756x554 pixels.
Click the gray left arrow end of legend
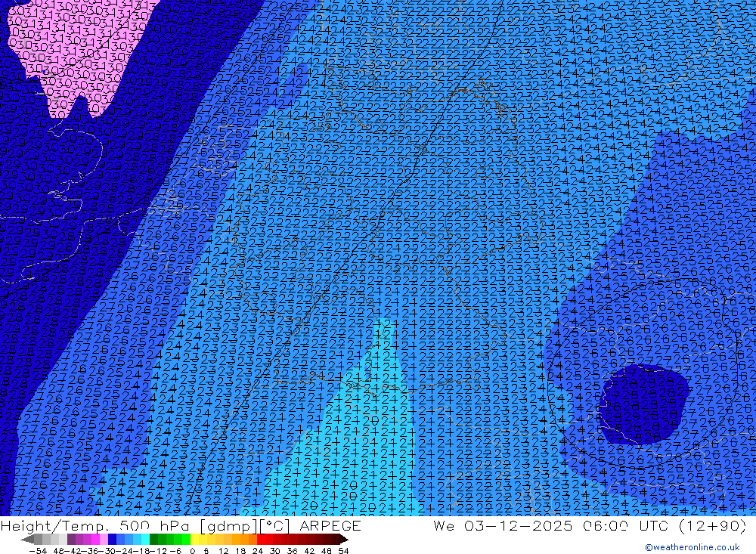27,540
